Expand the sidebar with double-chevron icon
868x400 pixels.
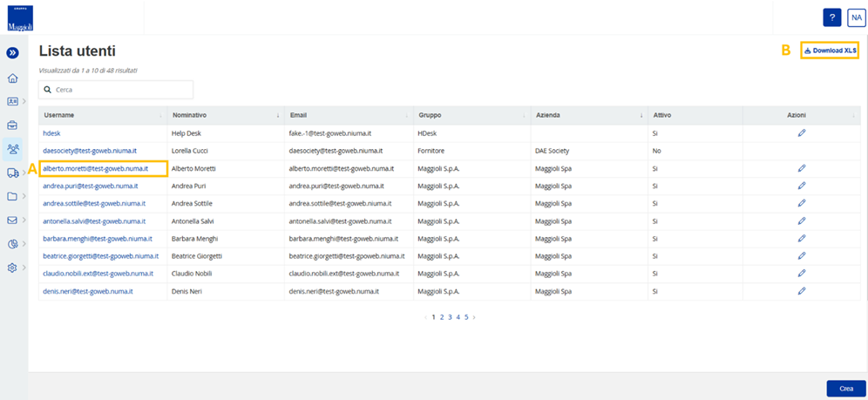click(x=12, y=53)
